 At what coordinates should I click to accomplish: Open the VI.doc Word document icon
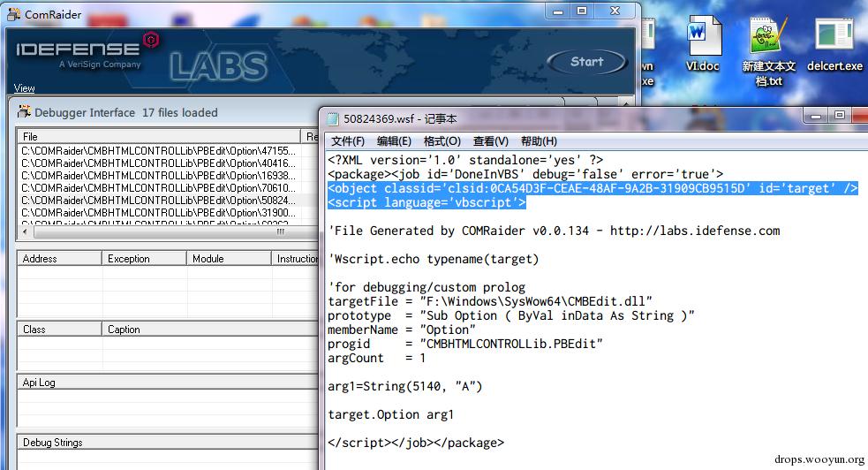pyautogui.click(x=703, y=44)
